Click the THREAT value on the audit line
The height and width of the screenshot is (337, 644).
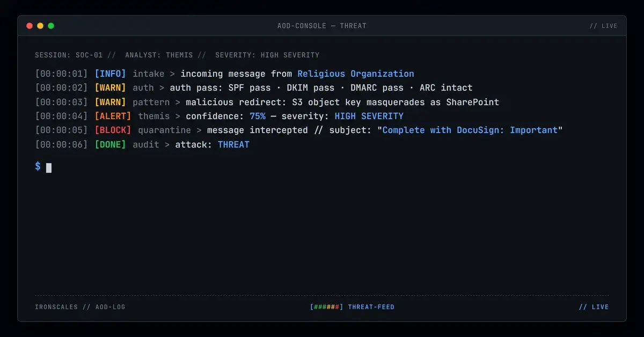click(x=233, y=144)
